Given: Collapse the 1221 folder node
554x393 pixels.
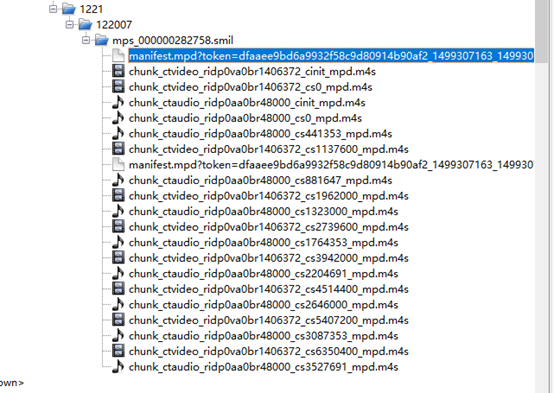Looking at the screenshot, I should [x=53, y=9].
